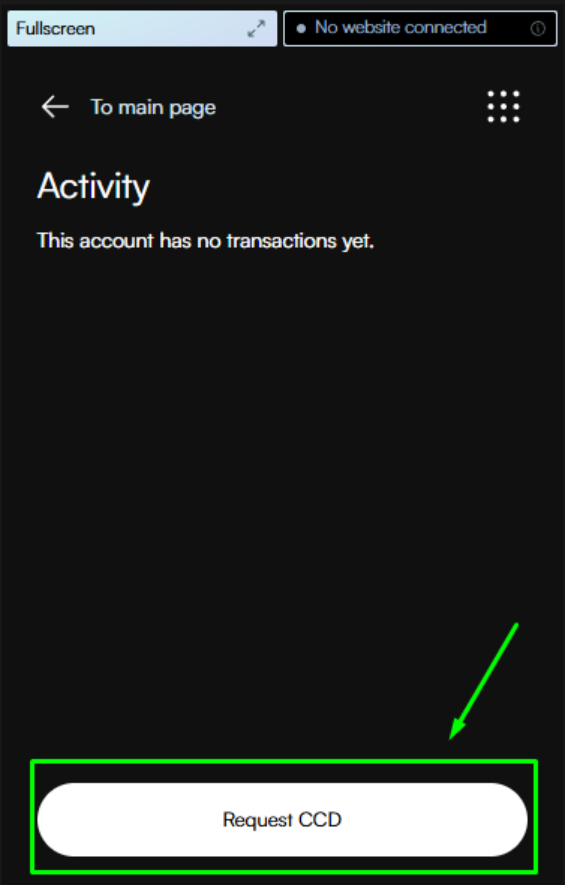Select the Fullscreen label text
565x885 pixels.
click(x=55, y=28)
